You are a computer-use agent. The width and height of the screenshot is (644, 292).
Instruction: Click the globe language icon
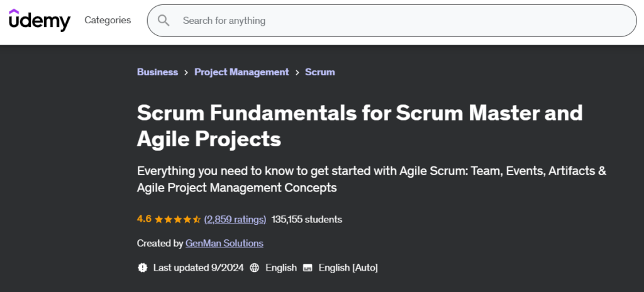(255, 268)
